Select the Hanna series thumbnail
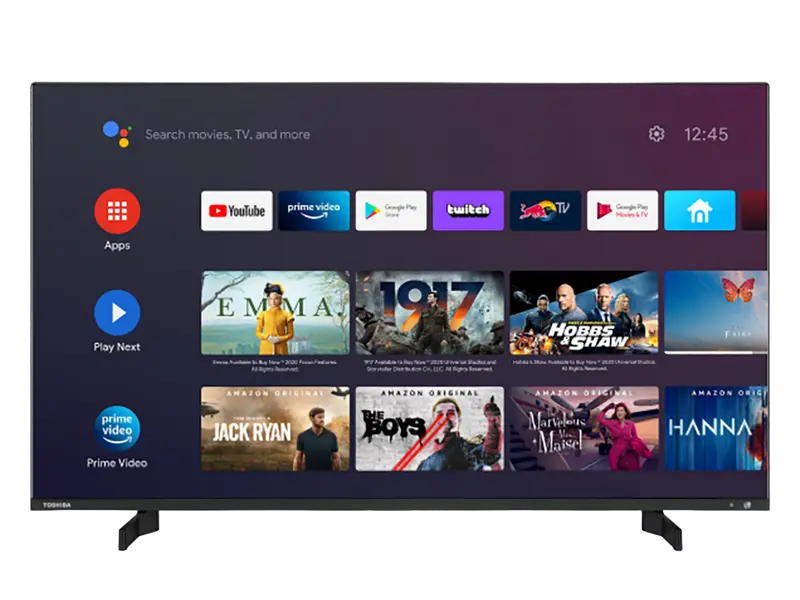 (715, 428)
